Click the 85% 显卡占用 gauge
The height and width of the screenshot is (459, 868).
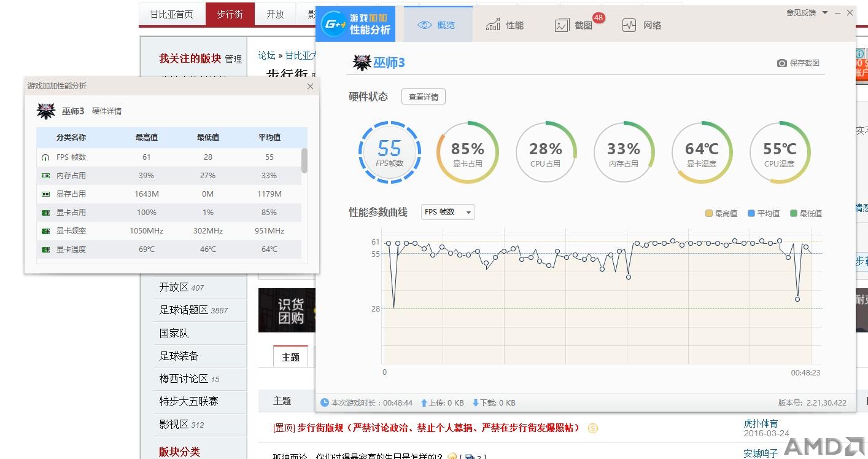[467, 152]
